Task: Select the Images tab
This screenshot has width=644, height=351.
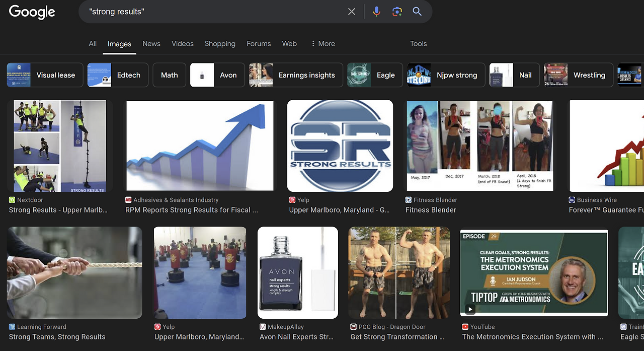Action: 119,44
